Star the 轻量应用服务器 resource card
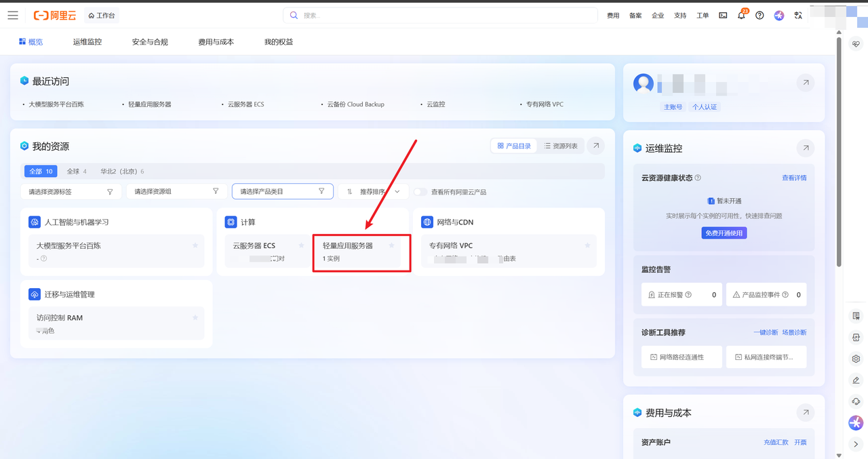This screenshot has width=868, height=459. (391, 245)
